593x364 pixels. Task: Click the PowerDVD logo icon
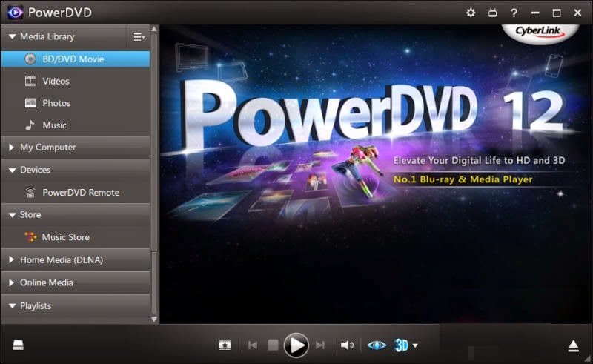point(15,13)
